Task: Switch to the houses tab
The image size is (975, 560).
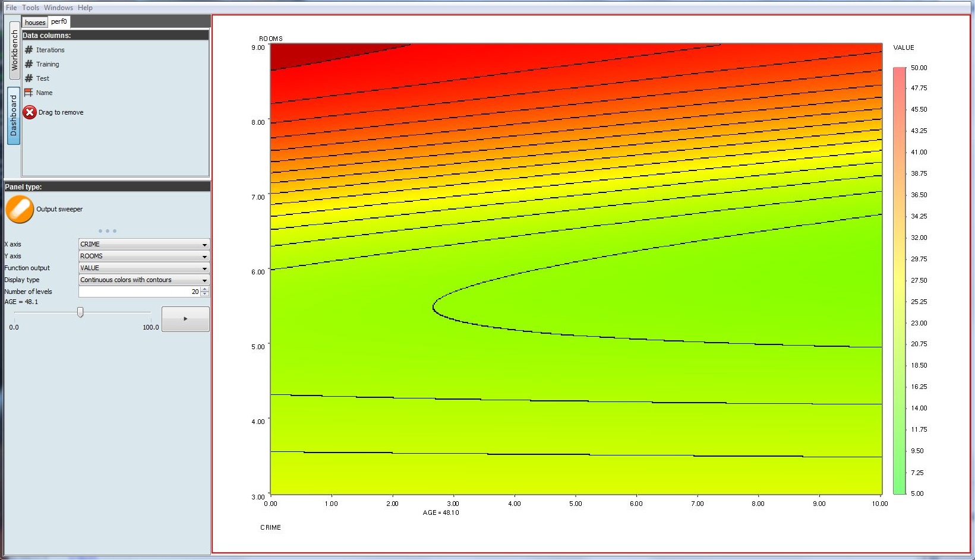Action: point(34,21)
